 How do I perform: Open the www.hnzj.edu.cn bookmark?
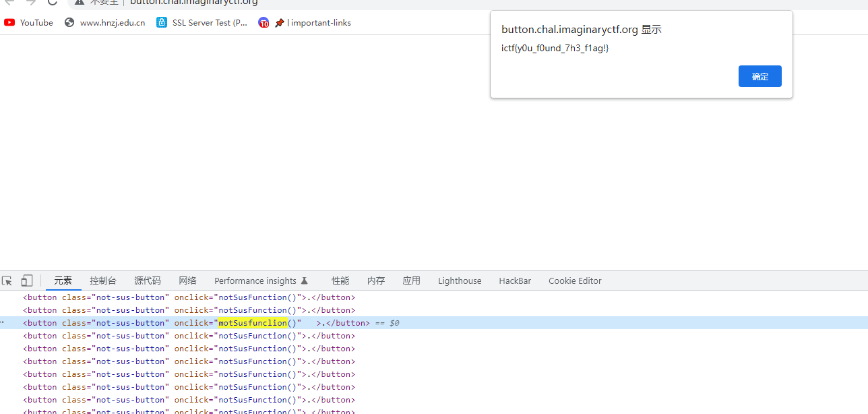[x=104, y=22]
